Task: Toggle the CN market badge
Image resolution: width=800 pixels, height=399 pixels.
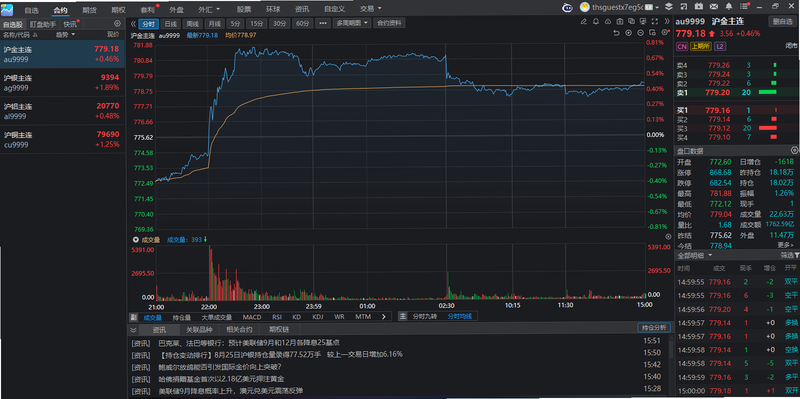Action: pos(682,46)
